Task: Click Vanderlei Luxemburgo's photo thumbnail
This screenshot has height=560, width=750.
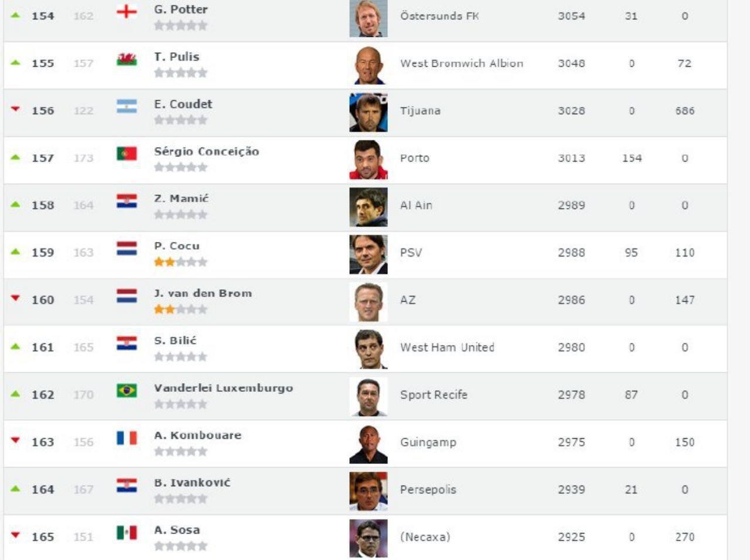Action: (368, 397)
